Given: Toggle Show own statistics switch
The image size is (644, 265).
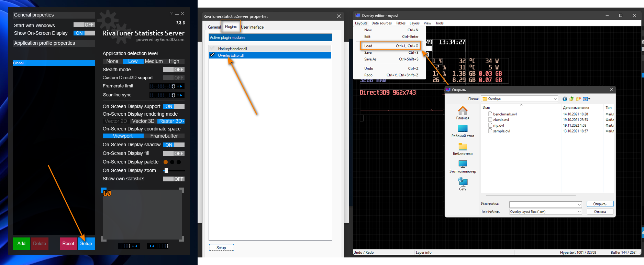Looking at the screenshot, I should (x=174, y=179).
